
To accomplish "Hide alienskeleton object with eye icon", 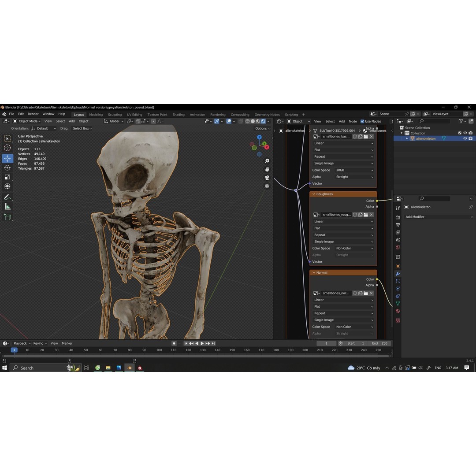I will 465,138.
